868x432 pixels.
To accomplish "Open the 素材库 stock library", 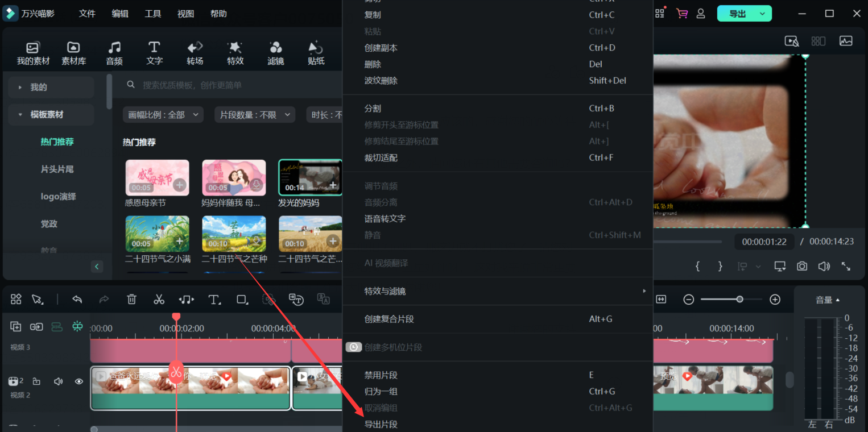I will click(x=73, y=53).
